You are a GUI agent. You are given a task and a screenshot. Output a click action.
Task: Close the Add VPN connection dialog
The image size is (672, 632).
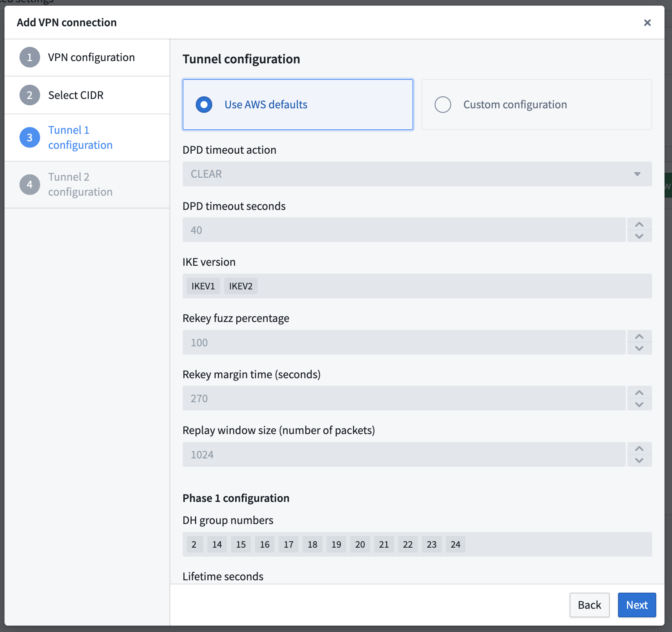click(x=647, y=22)
